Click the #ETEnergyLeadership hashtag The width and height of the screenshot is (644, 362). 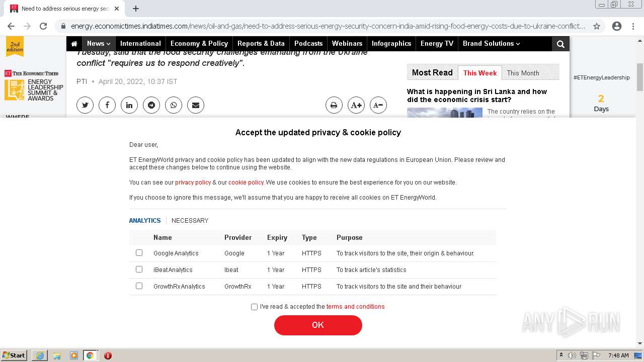[x=601, y=77]
